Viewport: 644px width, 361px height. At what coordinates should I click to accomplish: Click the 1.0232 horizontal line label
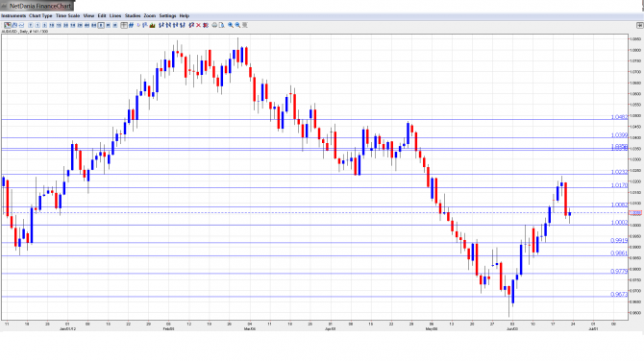coord(619,172)
